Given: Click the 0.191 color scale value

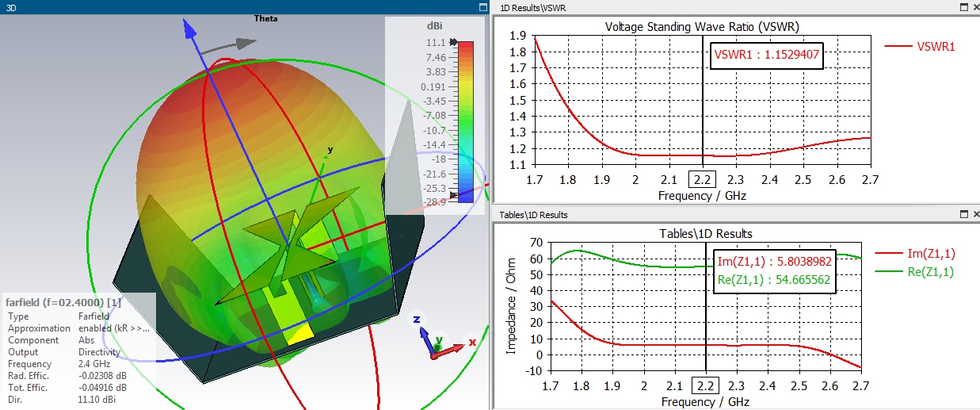Looking at the screenshot, I should pyautogui.click(x=432, y=86).
